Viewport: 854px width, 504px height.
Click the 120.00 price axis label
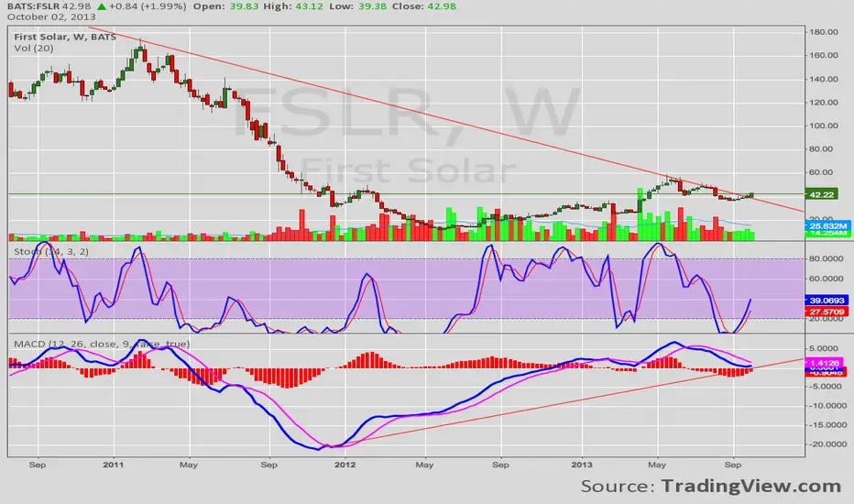pos(824,103)
